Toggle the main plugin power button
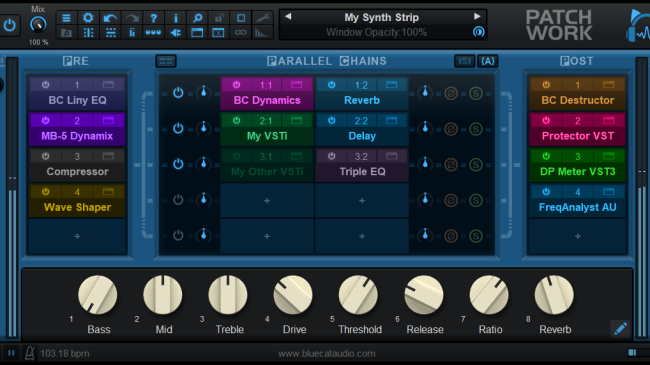Viewport: 650px width, 365px height. [x=9, y=26]
